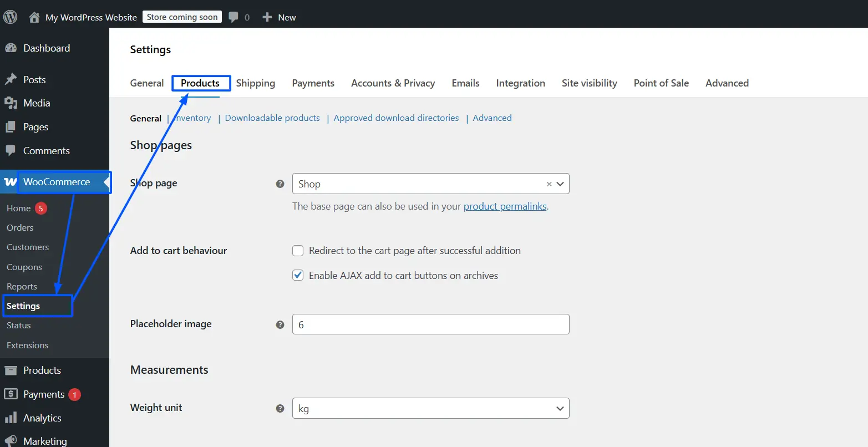Click the Media icon in sidebar

[11, 103]
